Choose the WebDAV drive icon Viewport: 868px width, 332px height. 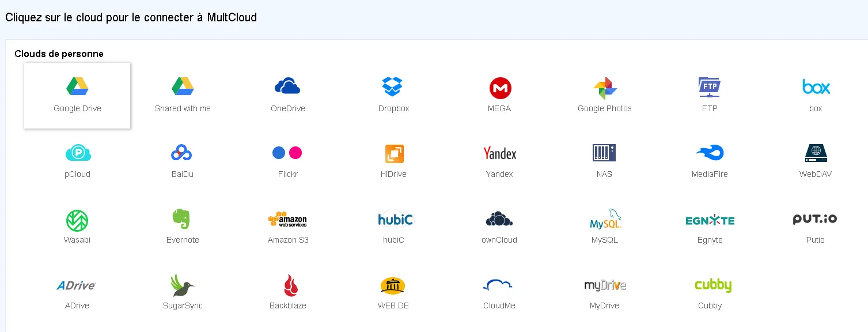pos(816,153)
